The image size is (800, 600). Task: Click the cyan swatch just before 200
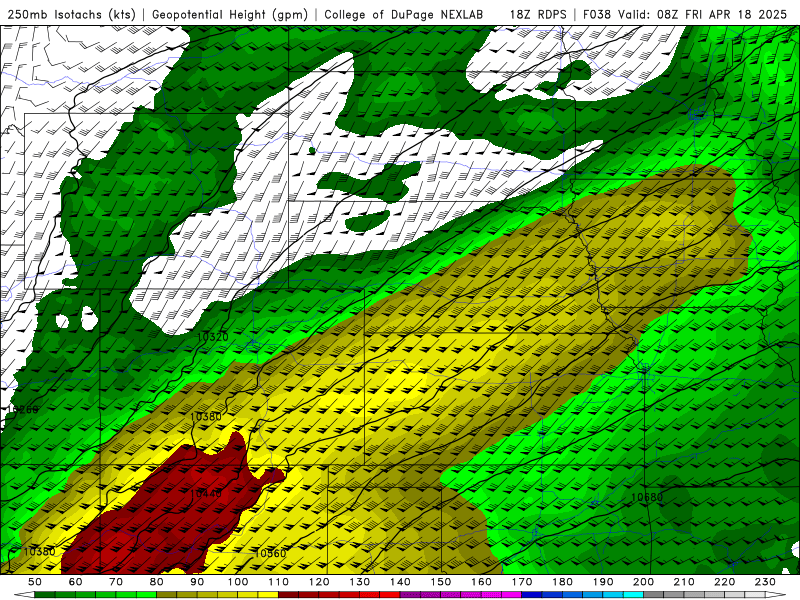633,595
